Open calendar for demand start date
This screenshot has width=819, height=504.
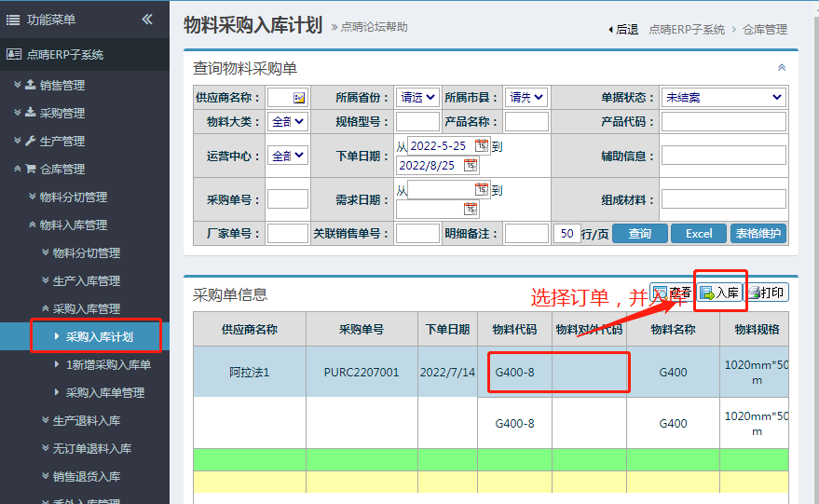(x=481, y=189)
